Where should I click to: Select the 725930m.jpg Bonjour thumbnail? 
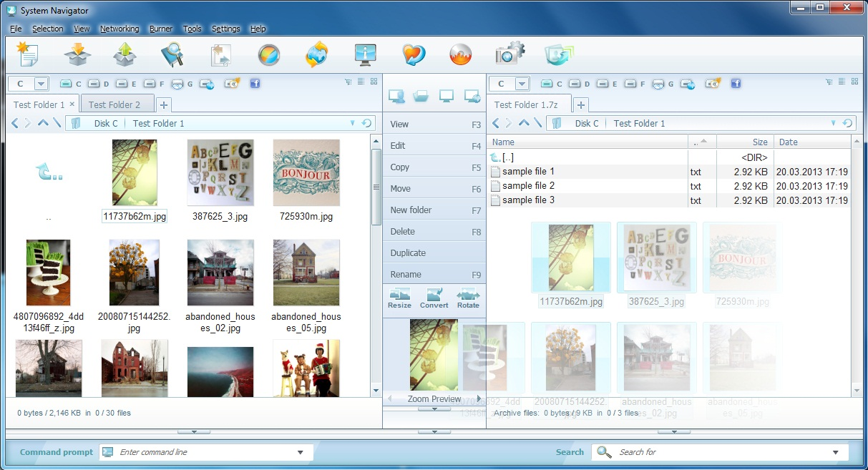click(x=306, y=173)
